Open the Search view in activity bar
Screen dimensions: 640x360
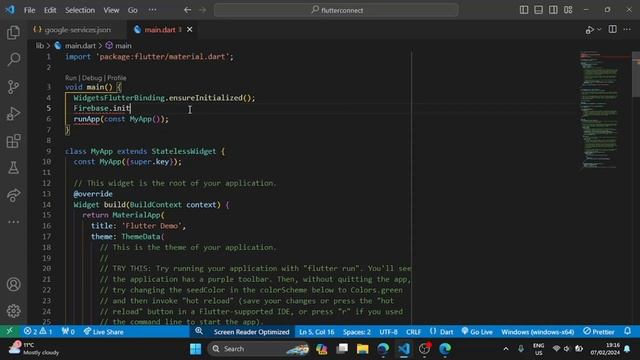[x=13, y=60]
